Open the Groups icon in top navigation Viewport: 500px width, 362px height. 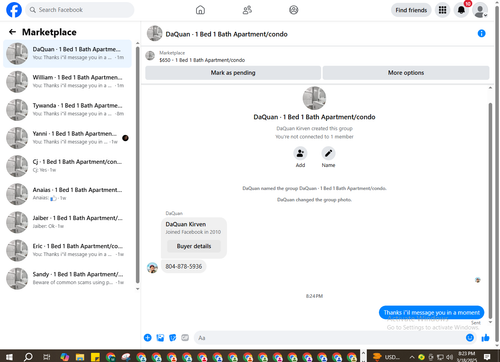tap(294, 10)
